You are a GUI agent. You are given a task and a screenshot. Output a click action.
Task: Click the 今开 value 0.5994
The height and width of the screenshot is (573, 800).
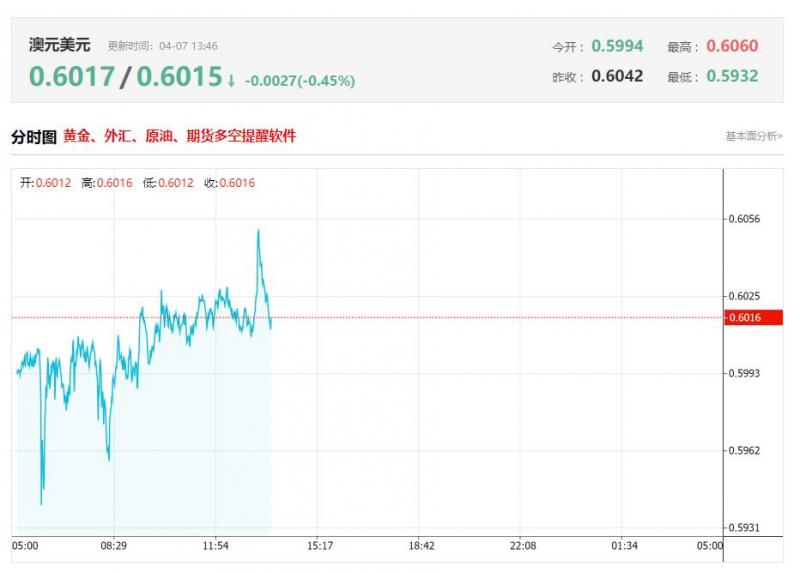click(617, 46)
